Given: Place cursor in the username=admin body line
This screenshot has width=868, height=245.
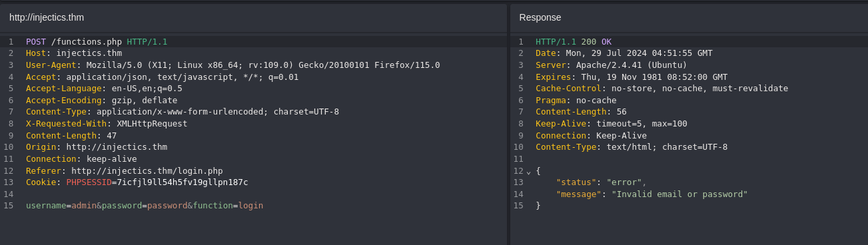Looking at the screenshot, I should coord(145,206).
